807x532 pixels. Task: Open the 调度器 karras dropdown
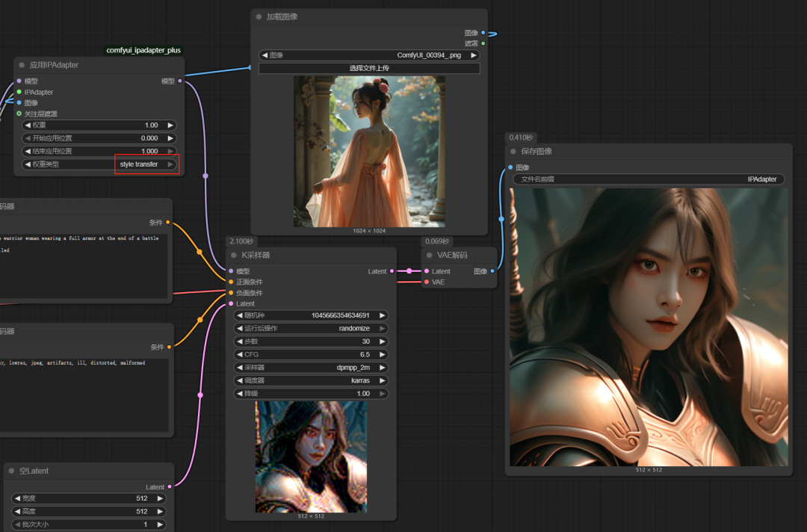coord(311,381)
